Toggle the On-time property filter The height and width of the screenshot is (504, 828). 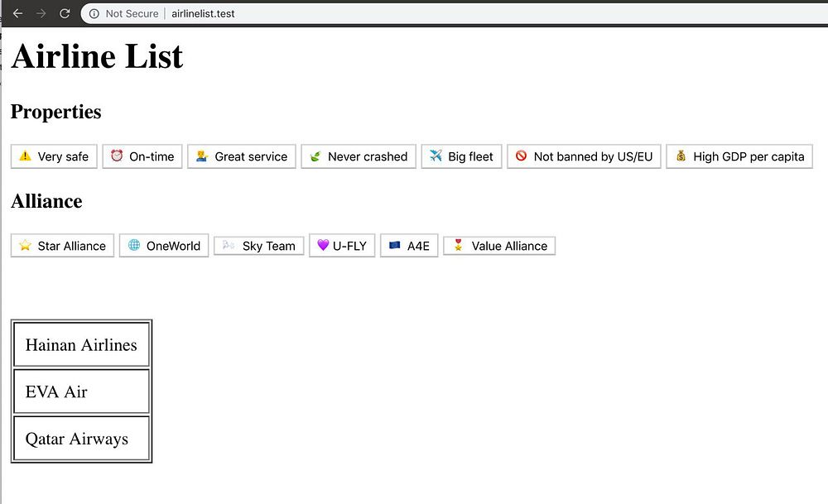(142, 156)
